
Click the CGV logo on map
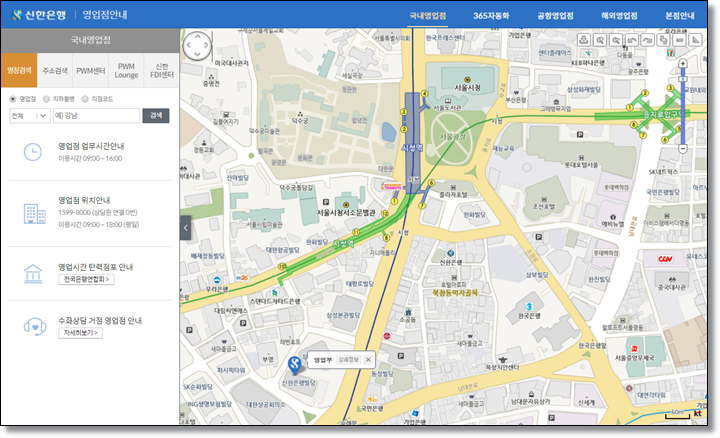665,259
